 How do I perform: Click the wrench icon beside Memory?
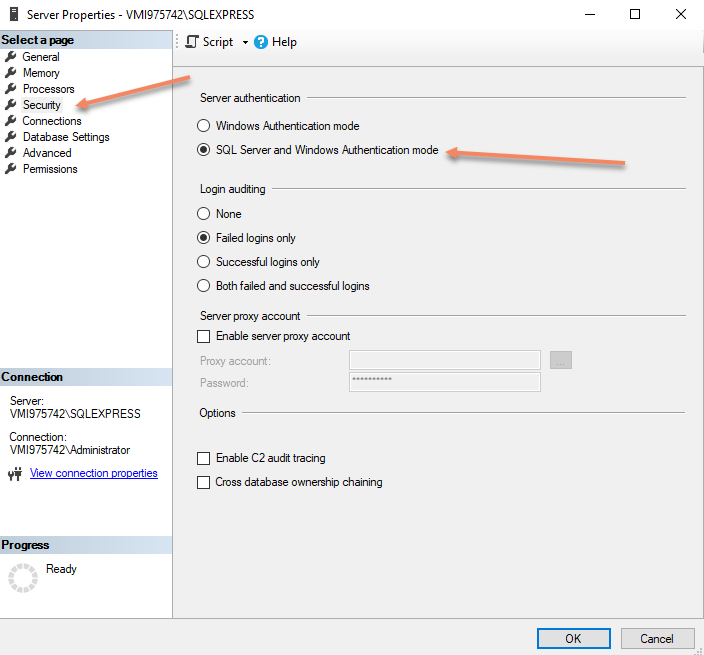point(11,73)
